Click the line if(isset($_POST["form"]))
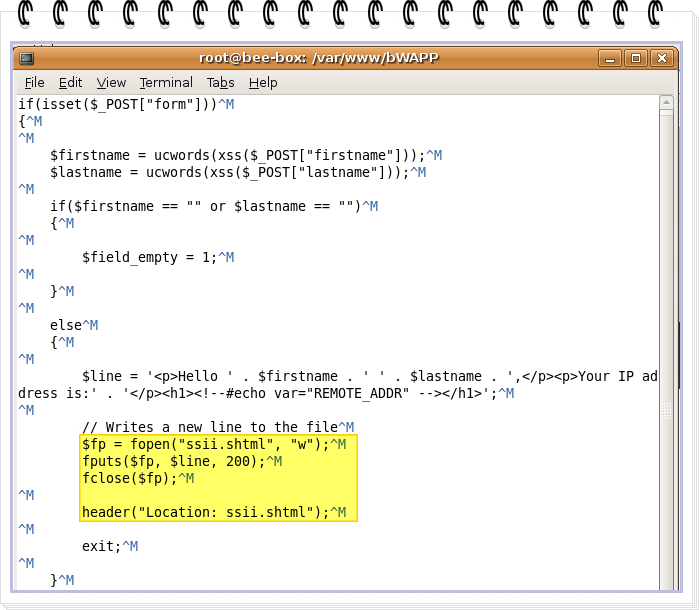The image size is (699, 610). [126, 104]
